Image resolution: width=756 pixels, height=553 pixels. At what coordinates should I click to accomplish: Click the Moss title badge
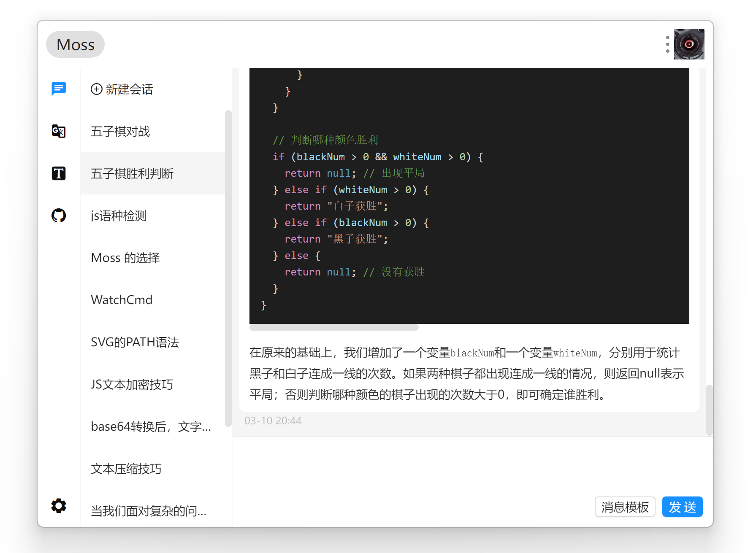tap(75, 44)
